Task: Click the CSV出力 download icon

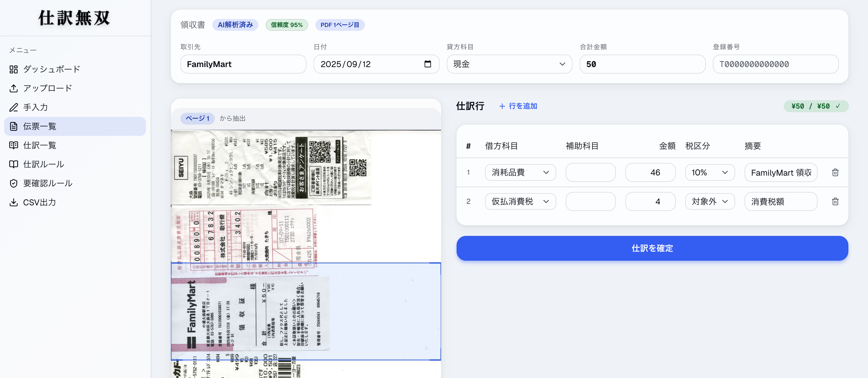Action: pyautogui.click(x=13, y=202)
